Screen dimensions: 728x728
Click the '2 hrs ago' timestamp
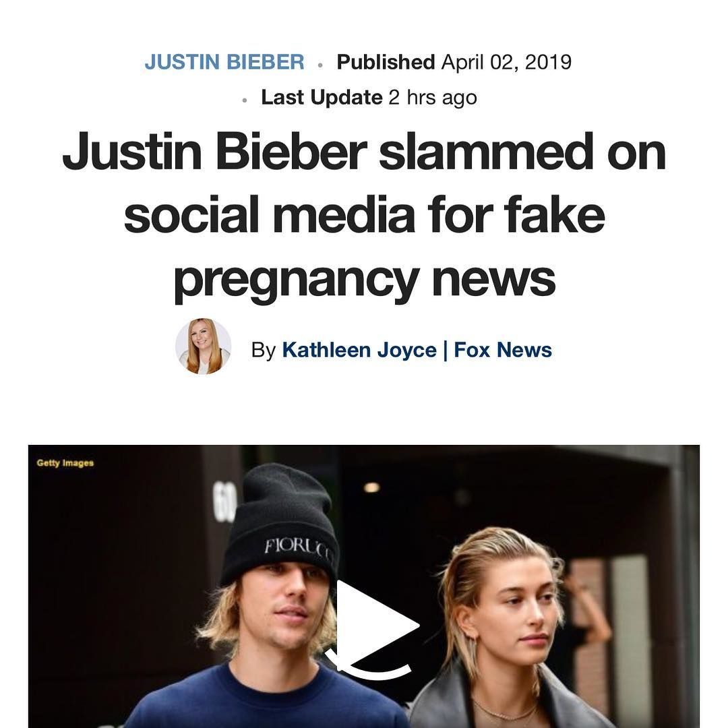[433, 98]
